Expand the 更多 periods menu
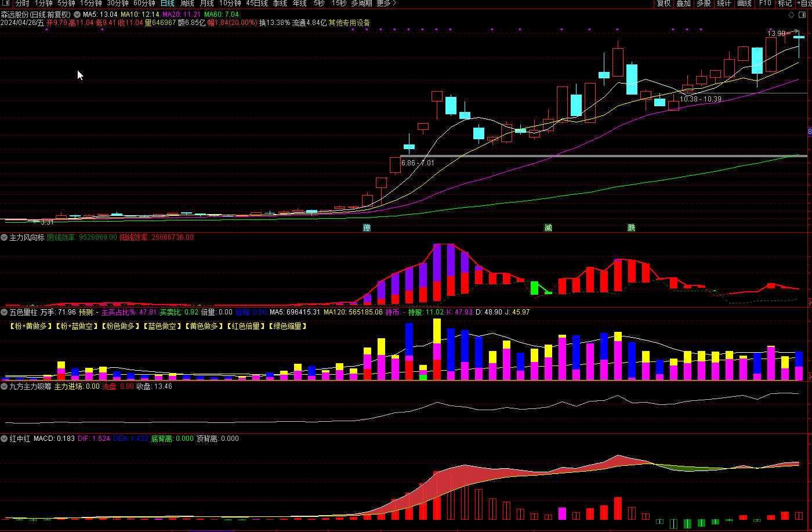 (x=386, y=3)
